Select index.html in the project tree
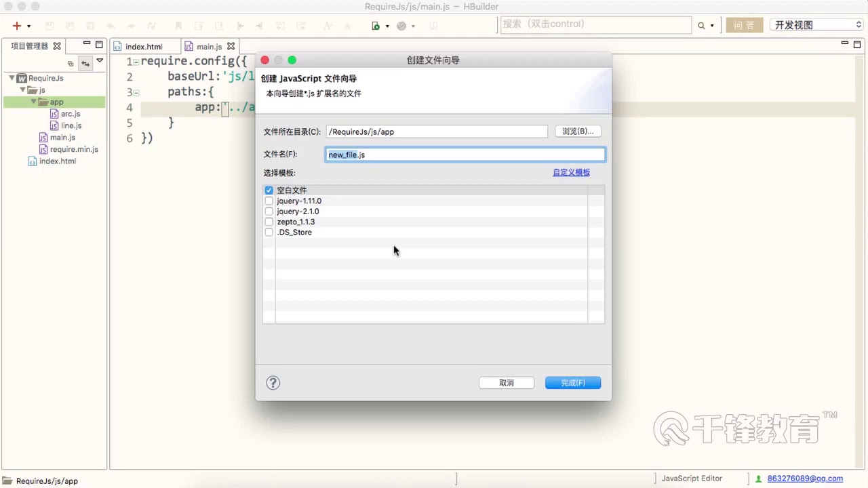 click(58, 161)
